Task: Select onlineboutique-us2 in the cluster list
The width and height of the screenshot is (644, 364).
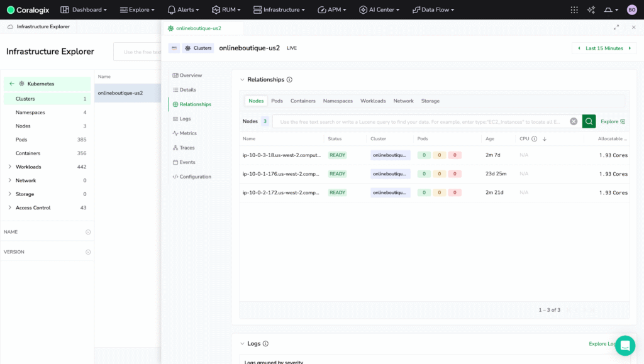Action: pos(128,93)
